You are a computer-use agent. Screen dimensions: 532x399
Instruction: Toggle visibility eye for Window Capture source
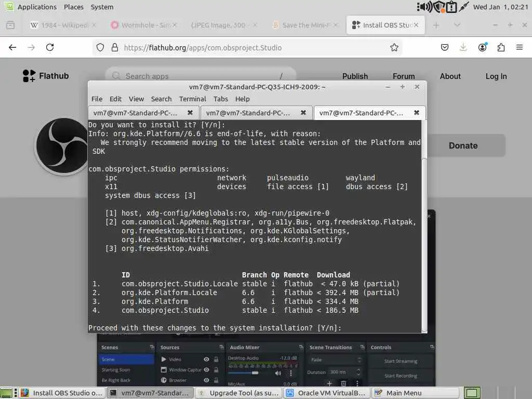[206, 370]
